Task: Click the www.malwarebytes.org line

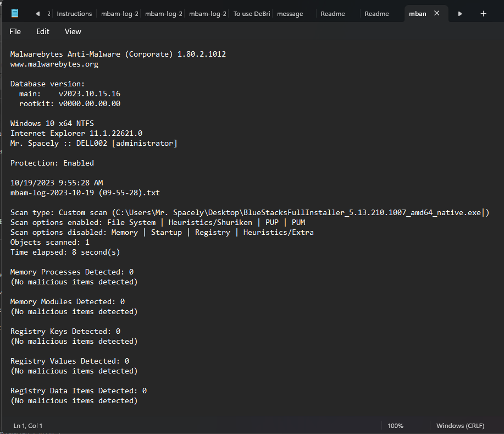Action: pyautogui.click(x=54, y=64)
